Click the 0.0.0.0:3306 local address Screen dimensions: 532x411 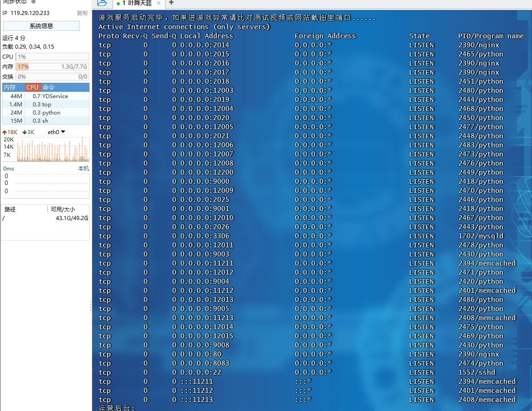point(204,236)
